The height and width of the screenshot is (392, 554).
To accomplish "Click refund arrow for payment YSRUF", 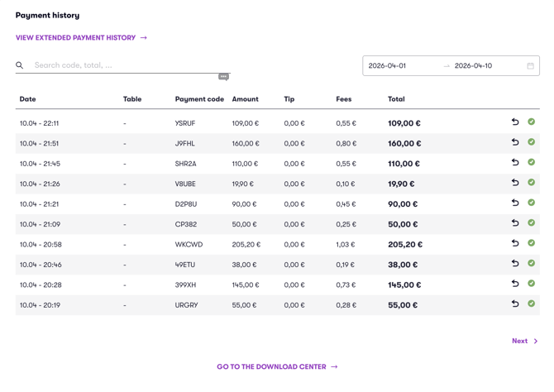I will click(515, 122).
